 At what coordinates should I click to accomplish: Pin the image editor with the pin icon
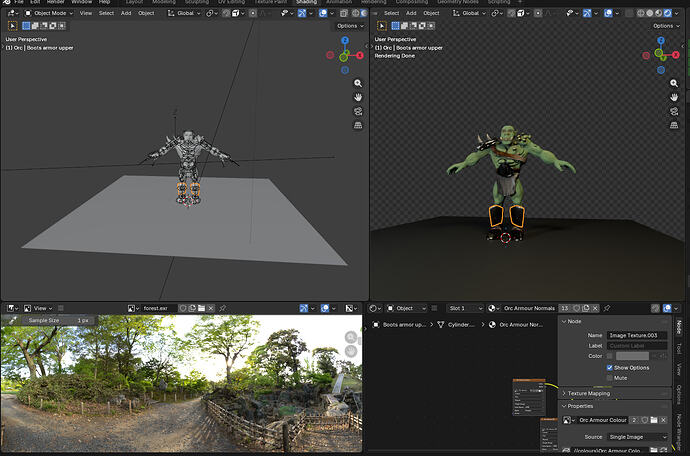223,309
